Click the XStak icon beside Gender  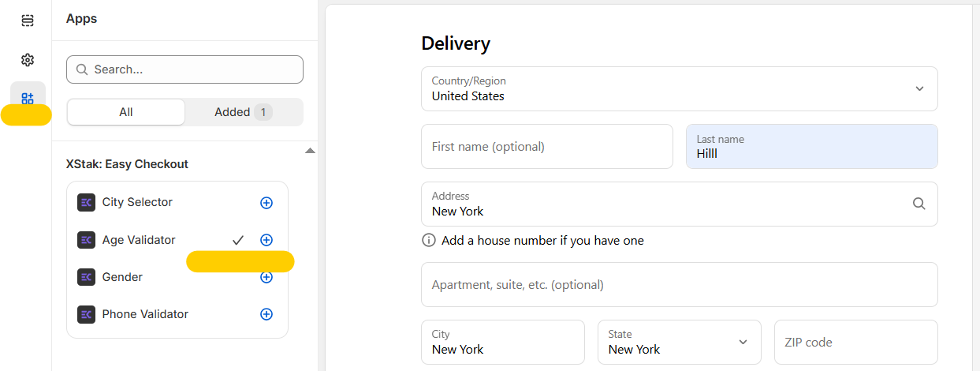(x=86, y=277)
